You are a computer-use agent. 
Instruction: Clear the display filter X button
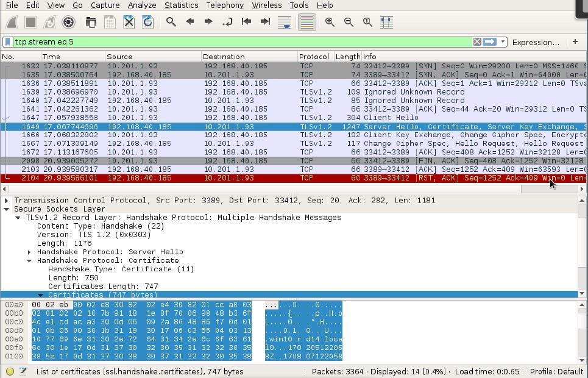pos(477,41)
